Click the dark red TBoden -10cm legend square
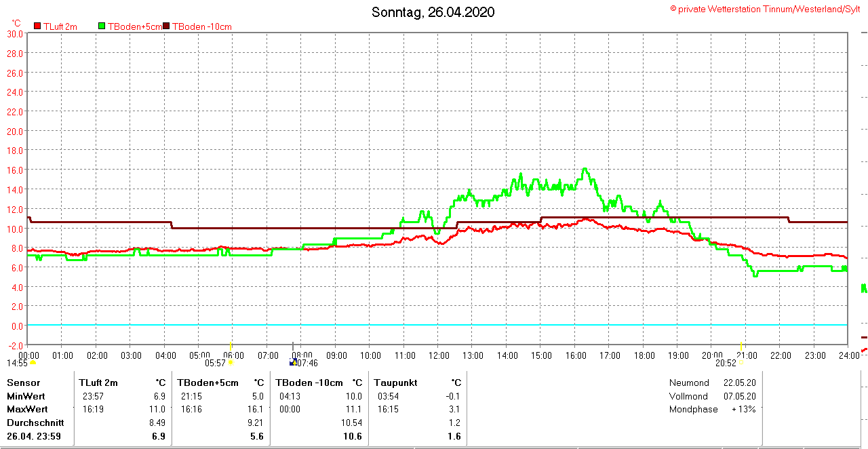This screenshot has width=868, height=449. click(166, 26)
